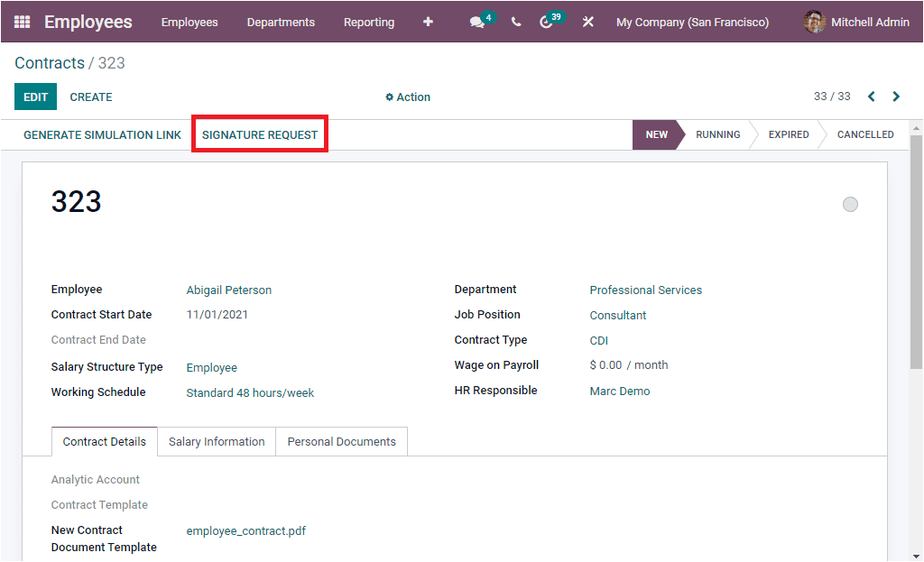This screenshot has width=924, height=562.
Task: Open the messaging conversations icon
Action: coord(477,22)
